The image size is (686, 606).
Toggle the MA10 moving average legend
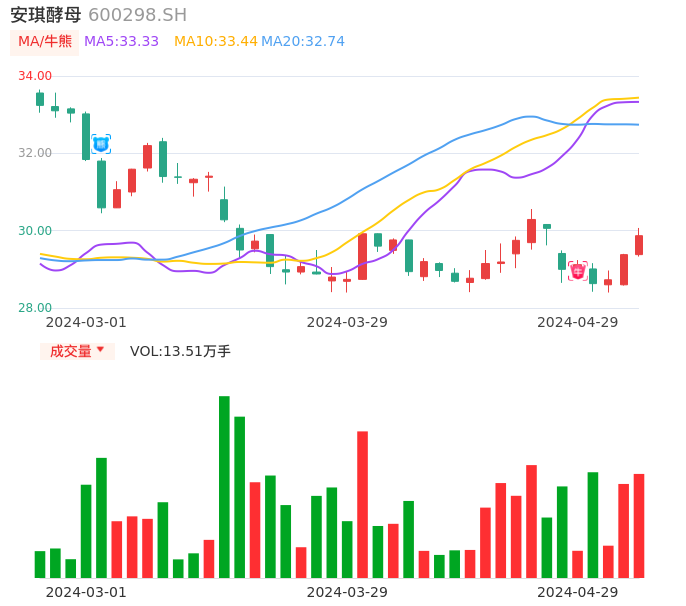[215, 42]
